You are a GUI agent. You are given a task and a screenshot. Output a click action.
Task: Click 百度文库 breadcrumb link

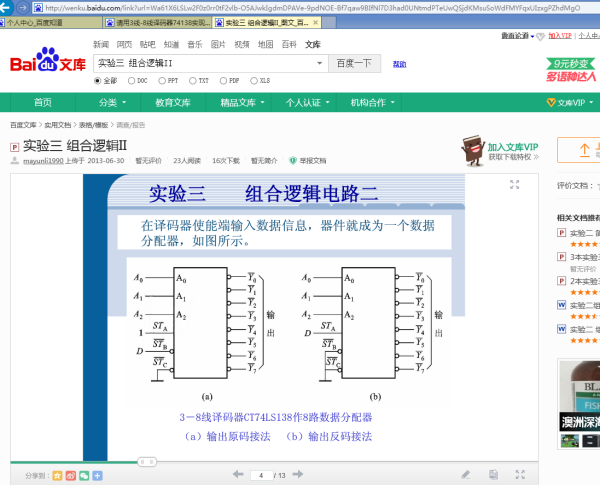point(23,125)
